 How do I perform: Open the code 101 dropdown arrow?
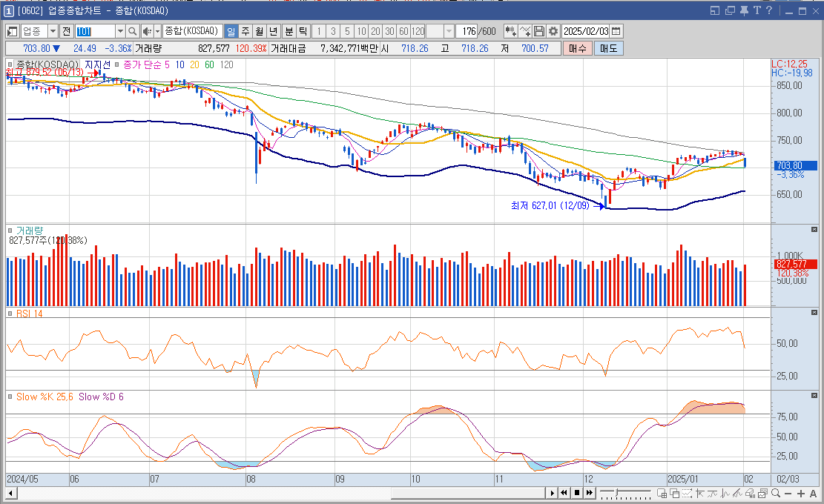pos(120,31)
